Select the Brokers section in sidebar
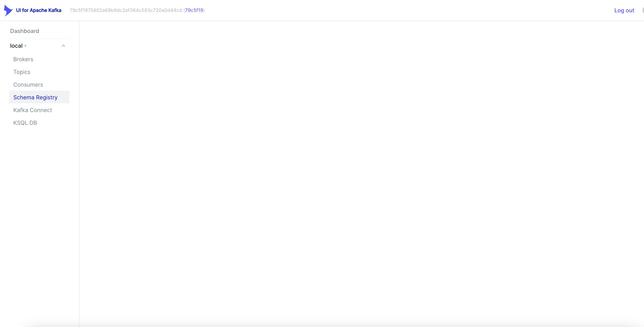 pyautogui.click(x=23, y=59)
